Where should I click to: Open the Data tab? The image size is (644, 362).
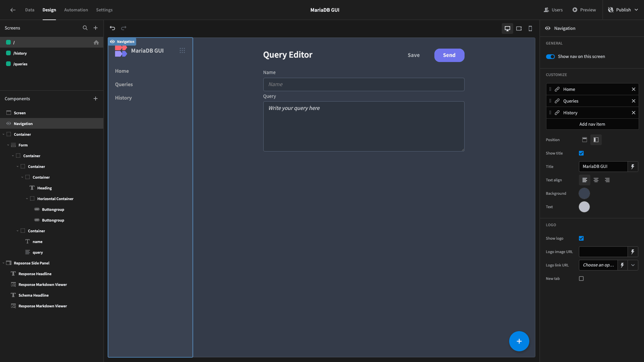click(x=30, y=10)
